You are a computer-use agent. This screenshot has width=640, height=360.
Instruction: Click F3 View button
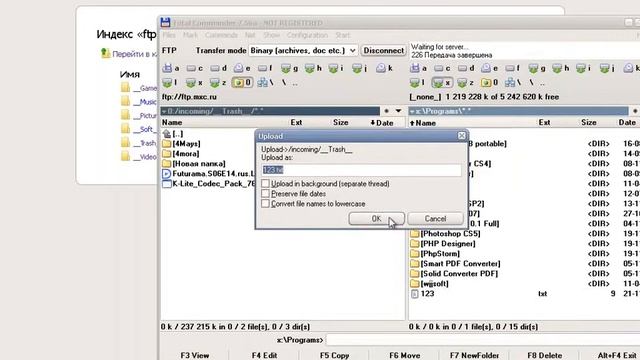pos(195,355)
